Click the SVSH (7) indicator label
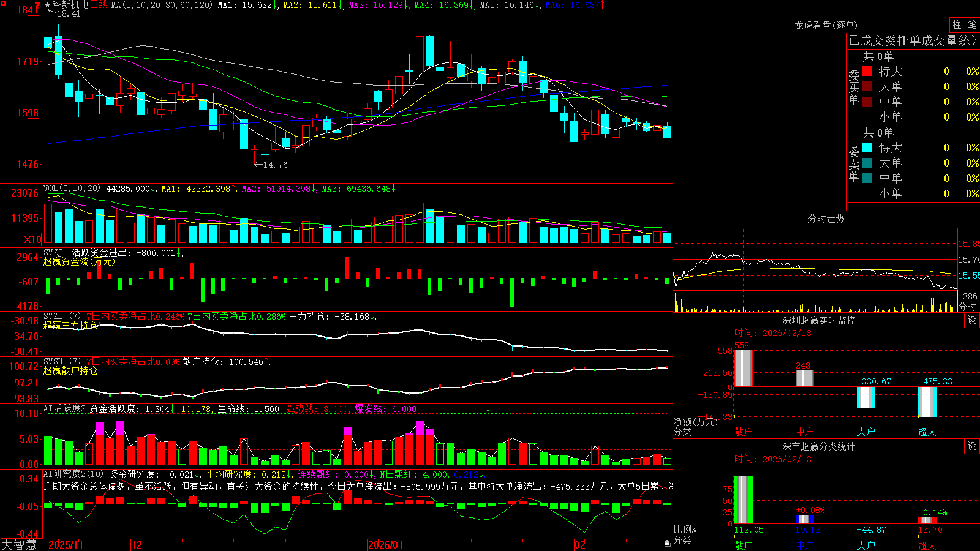This screenshot has height=551, width=980. coord(62,362)
